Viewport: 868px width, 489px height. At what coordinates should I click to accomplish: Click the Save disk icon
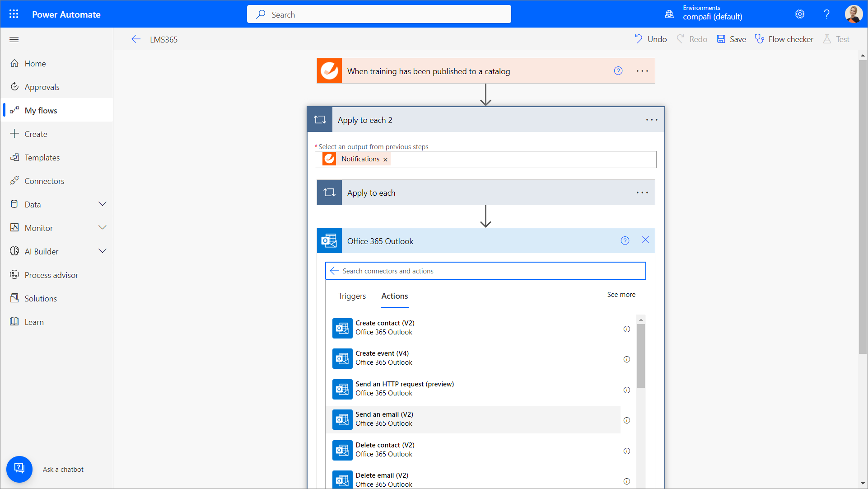click(721, 39)
